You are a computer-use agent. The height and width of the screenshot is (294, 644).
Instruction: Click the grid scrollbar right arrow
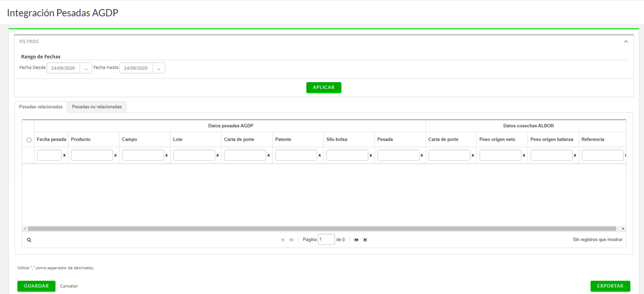click(x=623, y=229)
